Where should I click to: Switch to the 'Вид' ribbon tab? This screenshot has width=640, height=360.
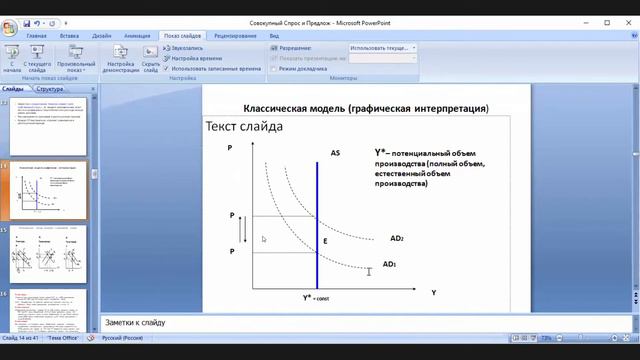(274, 36)
